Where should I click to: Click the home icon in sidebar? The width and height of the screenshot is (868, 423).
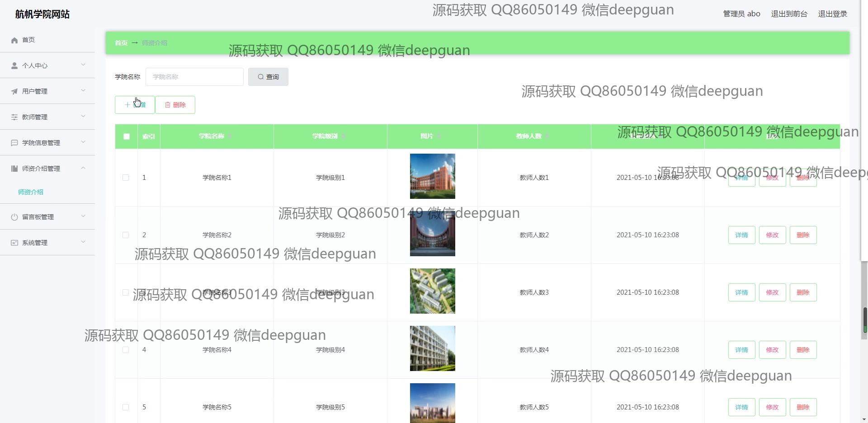pos(14,40)
